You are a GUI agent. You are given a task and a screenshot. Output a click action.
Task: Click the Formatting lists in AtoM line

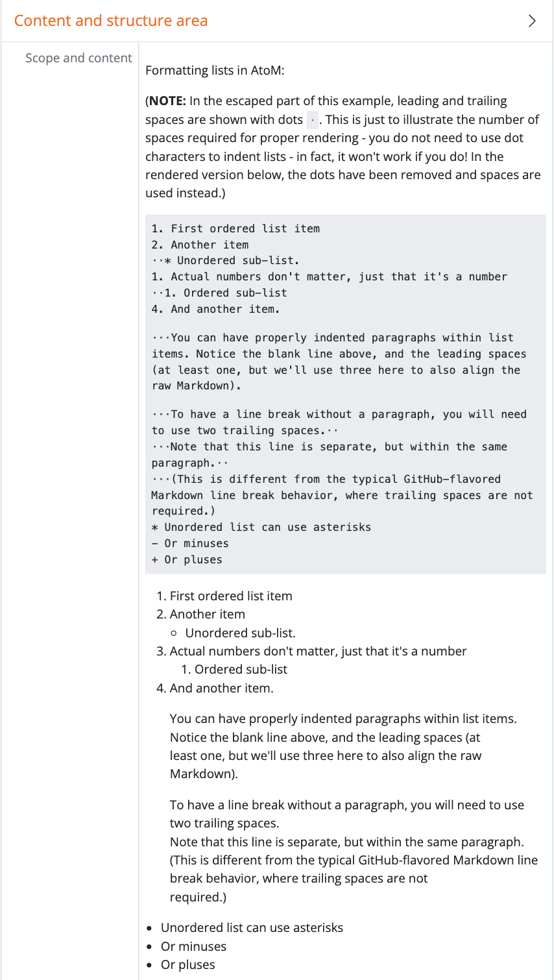(215, 70)
